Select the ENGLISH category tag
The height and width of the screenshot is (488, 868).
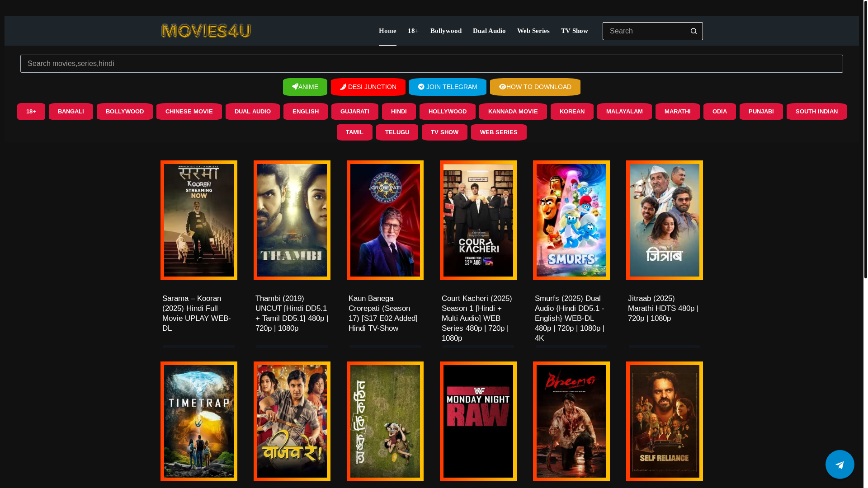[306, 112]
